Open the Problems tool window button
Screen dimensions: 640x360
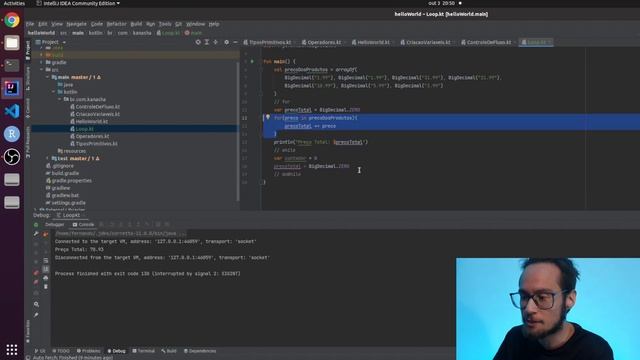coord(89,351)
